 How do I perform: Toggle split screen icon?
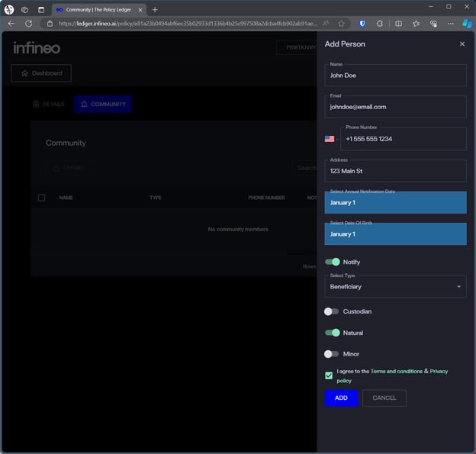coord(399,24)
